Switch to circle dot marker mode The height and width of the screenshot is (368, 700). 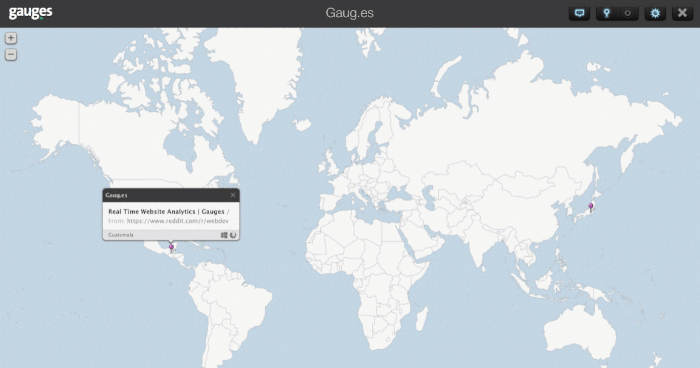[x=628, y=13]
